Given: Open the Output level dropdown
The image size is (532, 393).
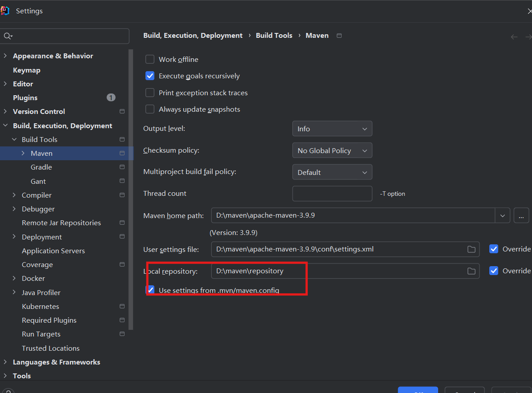Looking at the screenshot, I should (x=332, y=129).
